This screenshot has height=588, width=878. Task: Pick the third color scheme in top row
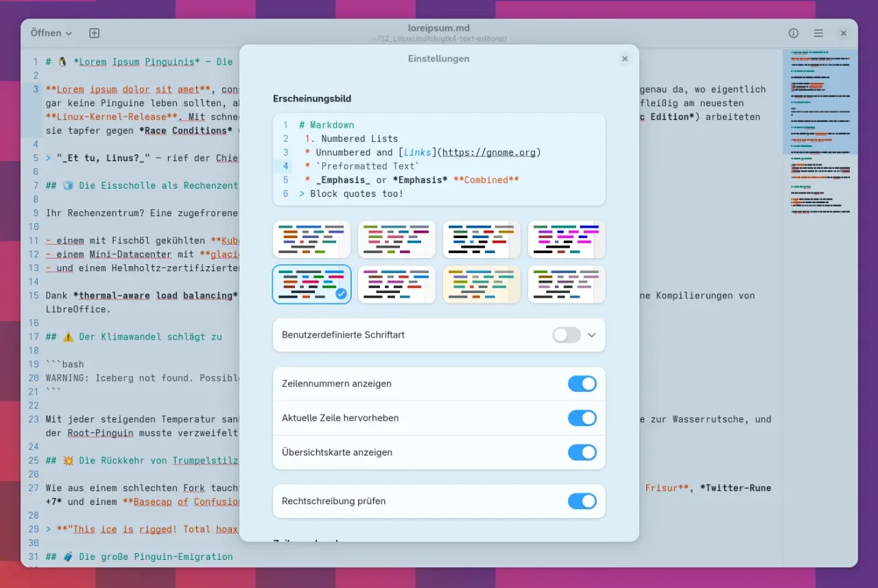482,239
